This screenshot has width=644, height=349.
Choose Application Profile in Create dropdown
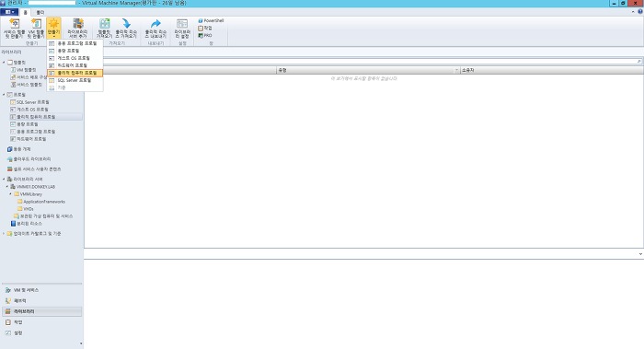pos(75,43)
